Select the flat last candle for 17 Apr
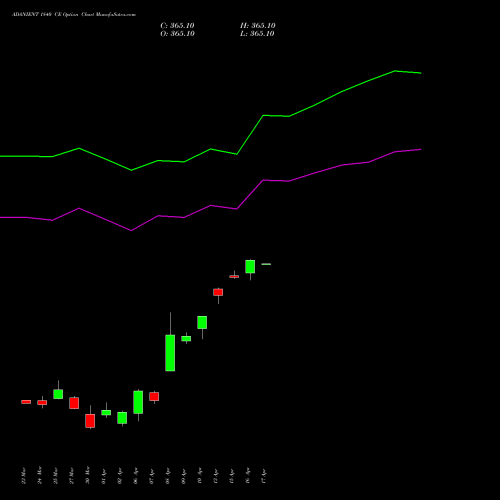 (266, 264)
